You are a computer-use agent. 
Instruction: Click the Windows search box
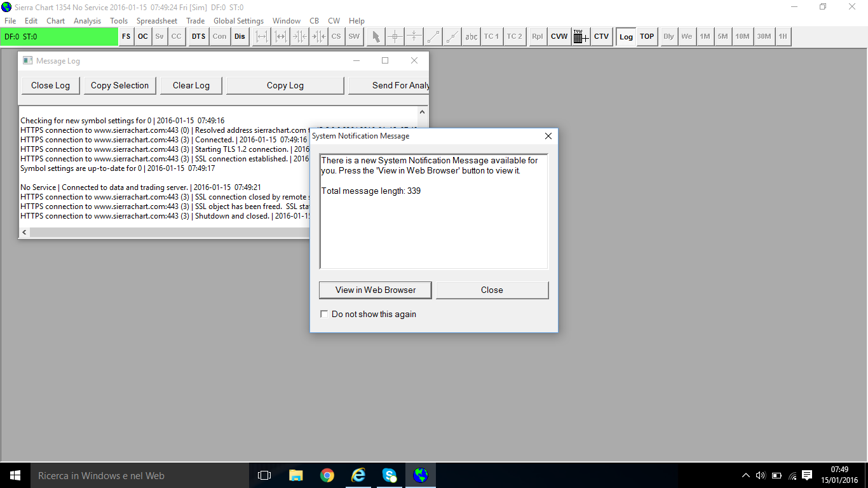(x=140, y=475)
